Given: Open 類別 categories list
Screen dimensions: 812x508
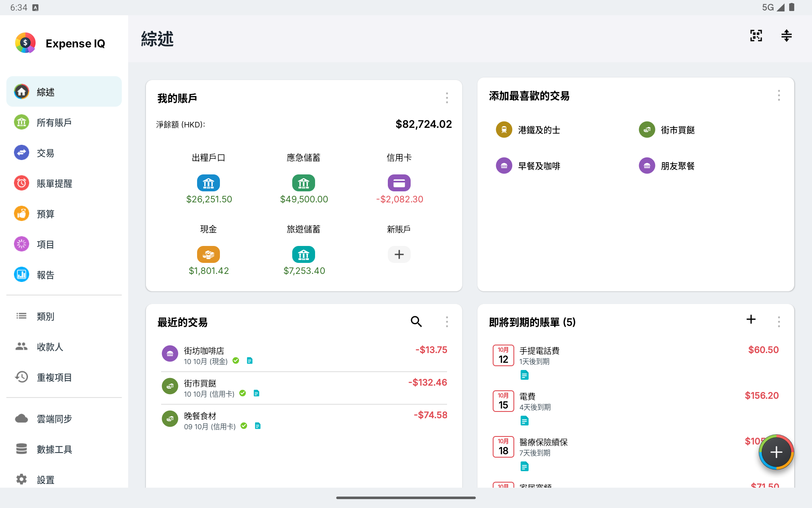Looking at the screenshot, I should pyautogui.click(x=64, y=316).
